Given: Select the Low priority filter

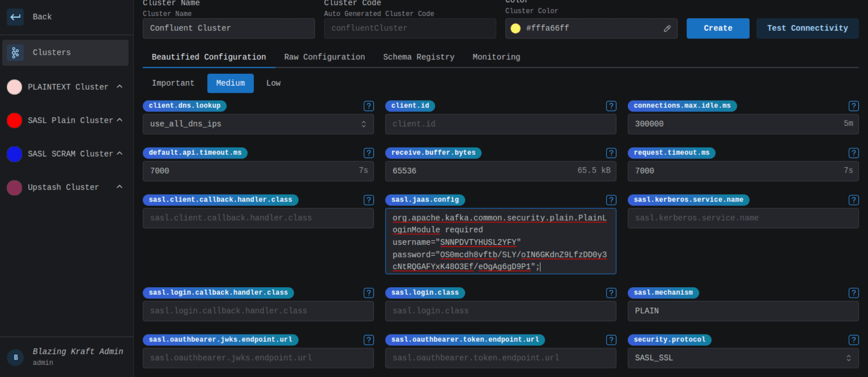Looking at the screenshot, I should (273, 83).
